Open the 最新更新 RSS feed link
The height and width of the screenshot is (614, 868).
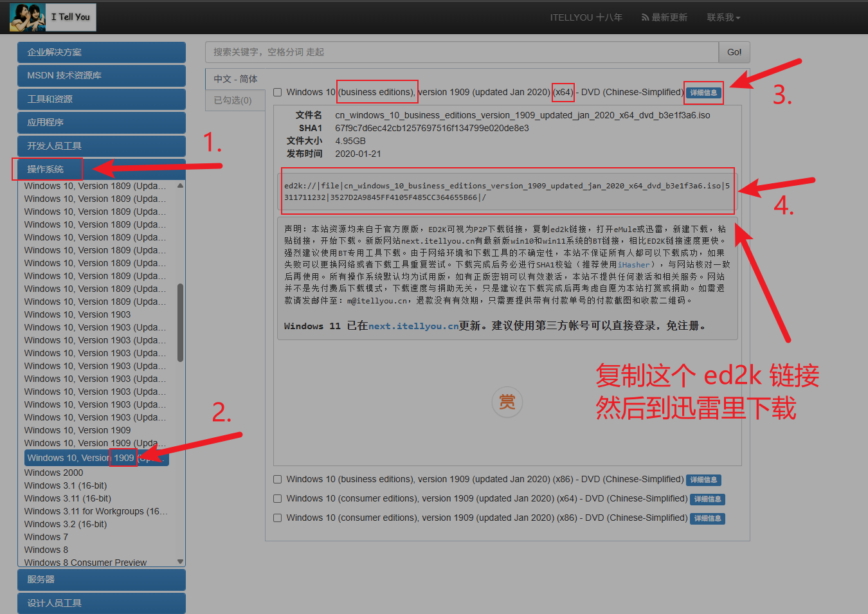tap(664, 17)
